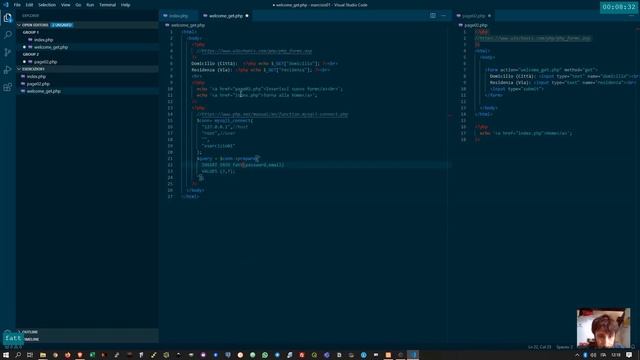Select welcome_get.php under Group 1 in Open Editors
This screenshot has height=360, width=640.
tap(51, 47)
